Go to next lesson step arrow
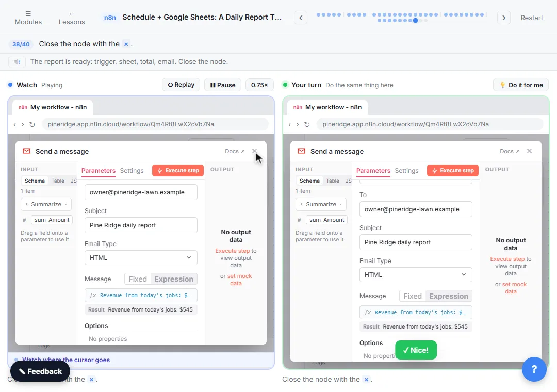Viewport: 557px width, 392px height. pos(504,18)
